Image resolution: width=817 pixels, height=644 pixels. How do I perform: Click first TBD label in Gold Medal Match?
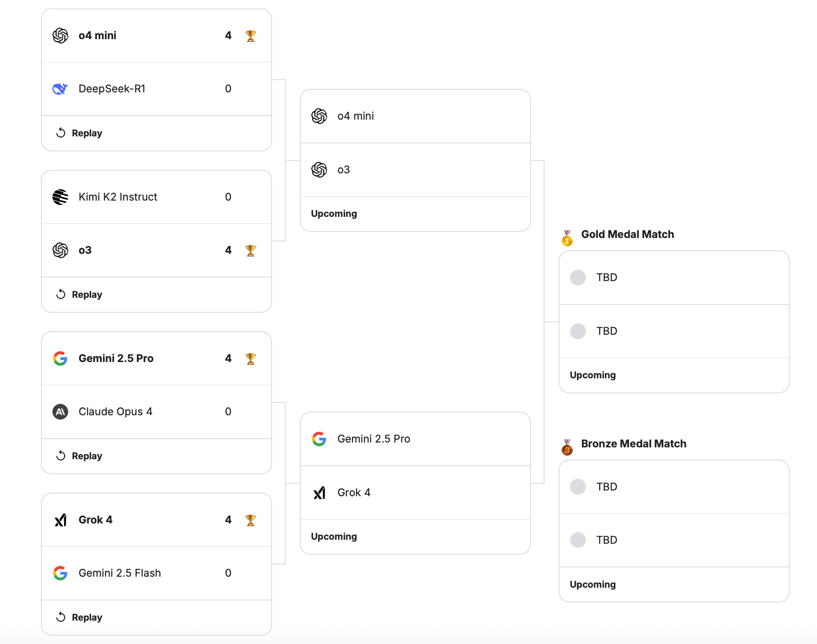pyautogui.click(x=607, y=278)
